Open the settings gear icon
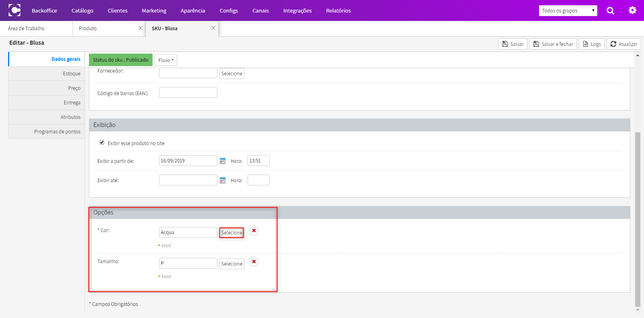This screenshot has height=318, width=644. click(632, 10)
